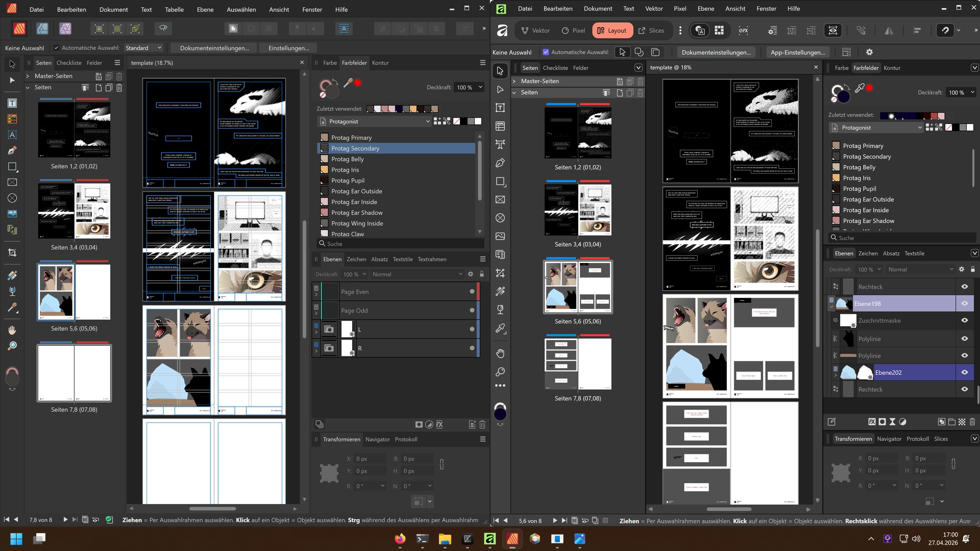Click the Photo persona icon in left window

[65, 29]
